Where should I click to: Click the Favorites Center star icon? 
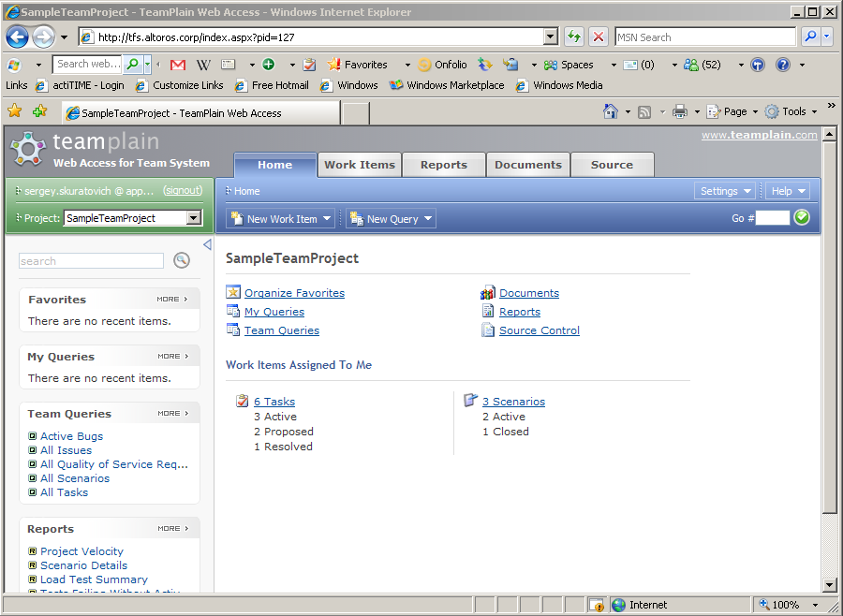click(15, 111)
